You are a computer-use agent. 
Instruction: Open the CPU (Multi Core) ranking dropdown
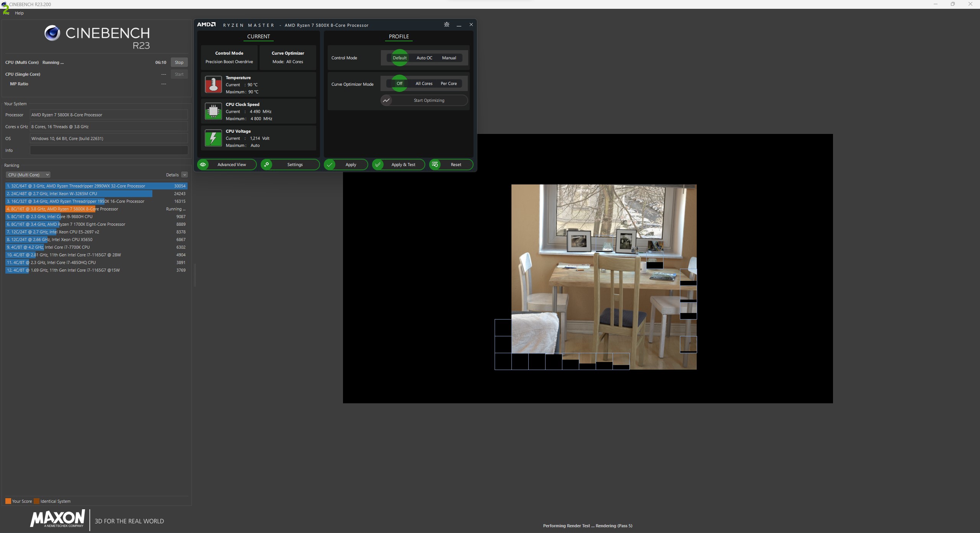[x=28, y=175]
